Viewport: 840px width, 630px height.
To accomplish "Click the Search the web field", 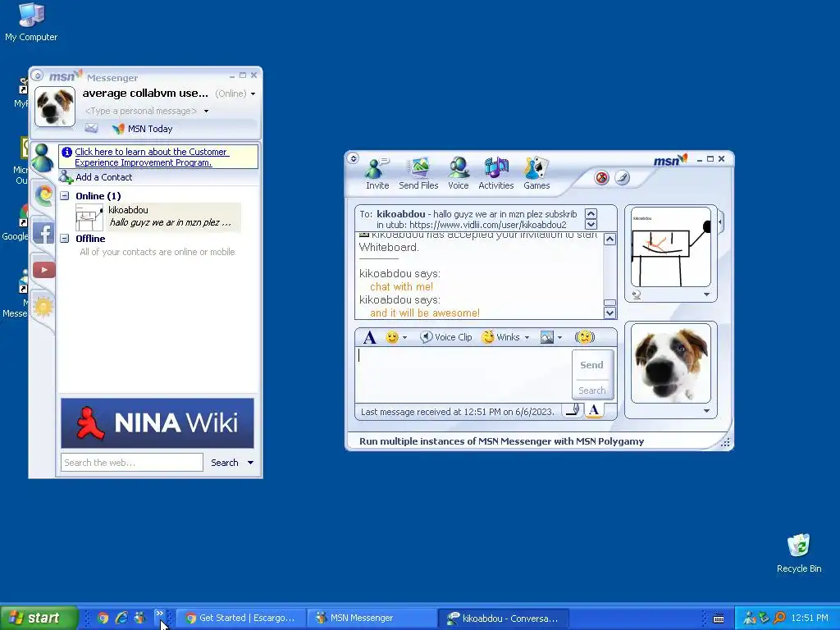I will (x=132, y=463).
